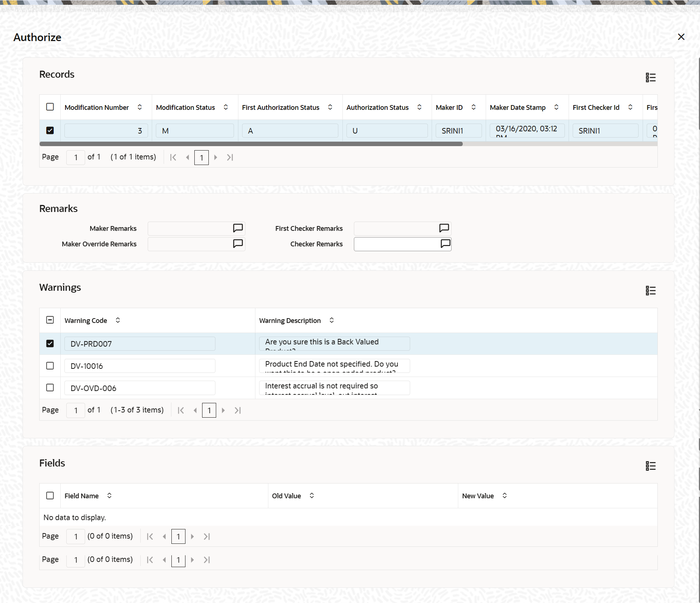Click the DV-10016 warning code cell

140,366
